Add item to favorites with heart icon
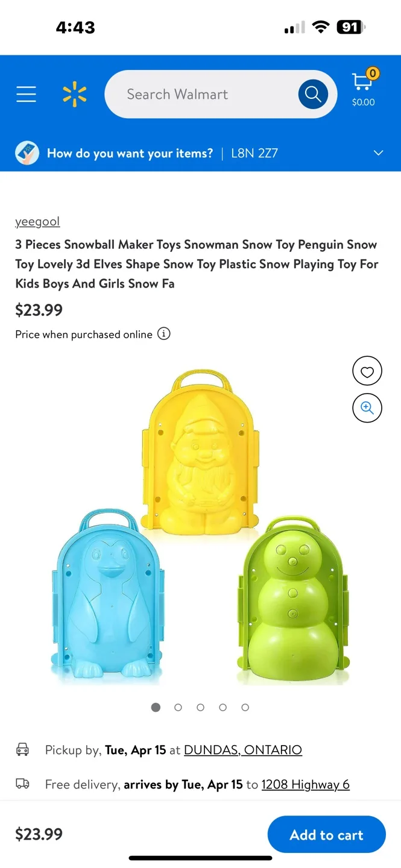 (x=367, y=372)
